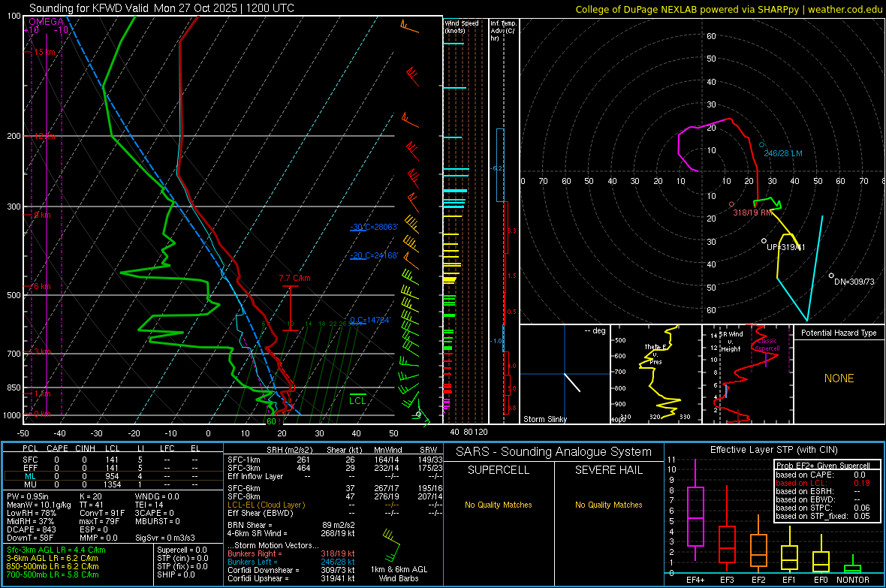Click the SHIP = 0.0 value
Screen dimensions: 886x588
click(x=176, y=574)
